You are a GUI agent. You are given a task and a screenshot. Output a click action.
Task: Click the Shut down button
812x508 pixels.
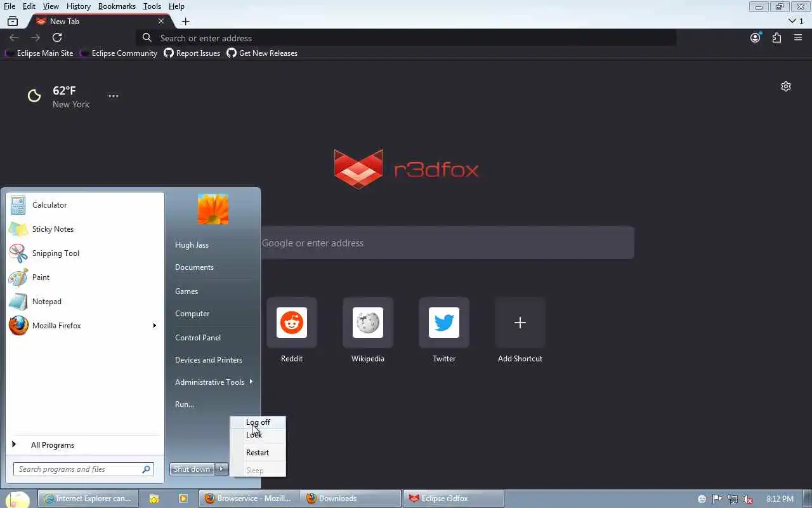192,469
